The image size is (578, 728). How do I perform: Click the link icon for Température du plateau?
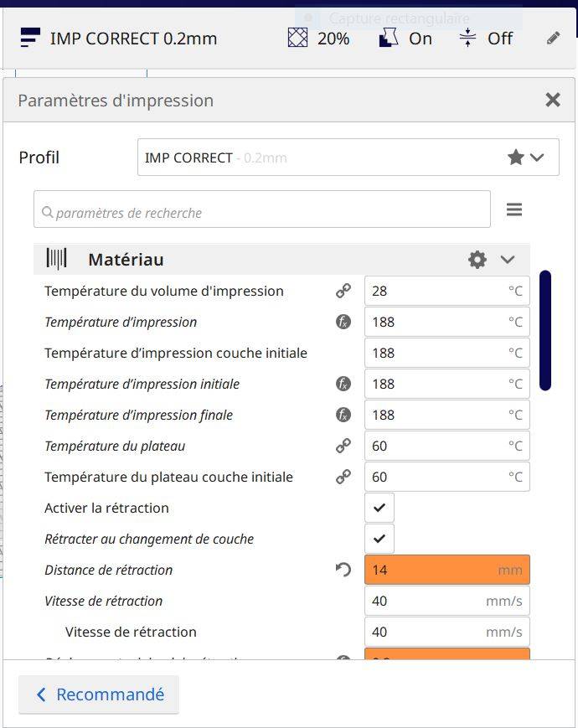(343, 446)
